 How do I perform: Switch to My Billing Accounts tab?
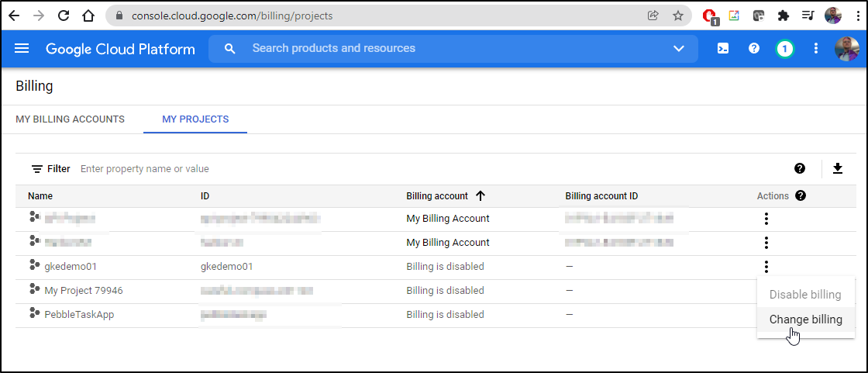[70, 119]
